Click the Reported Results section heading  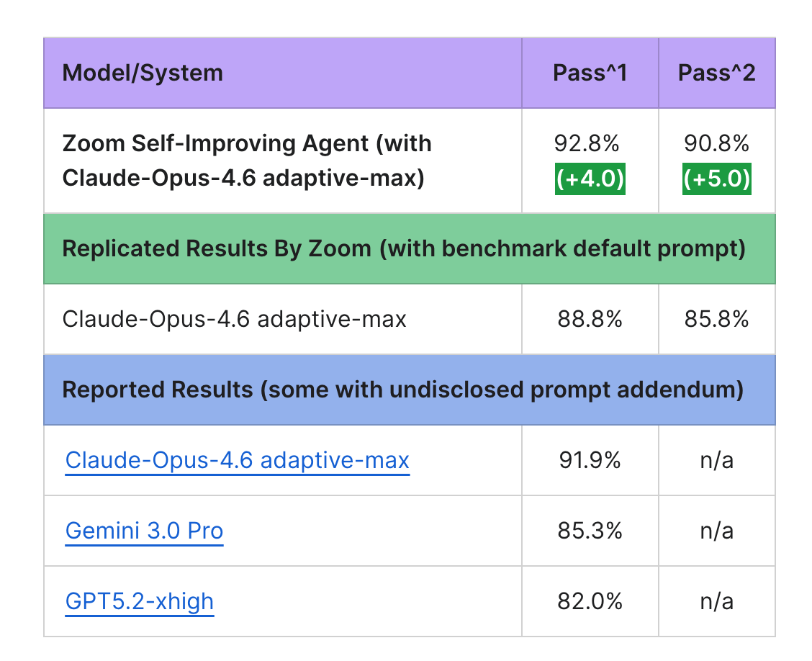(402, 390)
